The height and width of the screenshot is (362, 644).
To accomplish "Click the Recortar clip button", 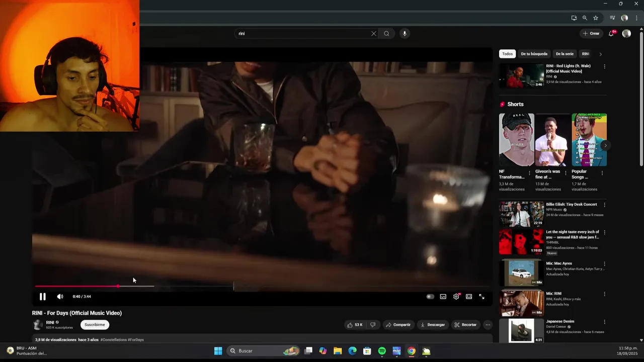I will click(465, 325).
